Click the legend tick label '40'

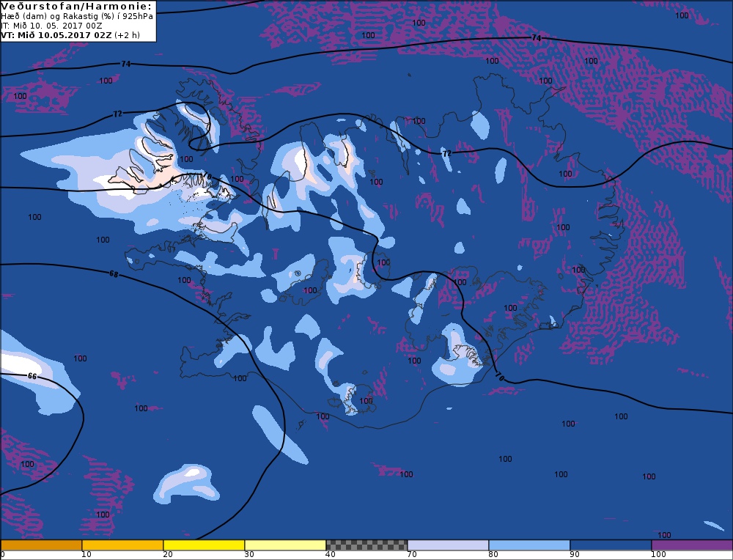coord(331,555)
